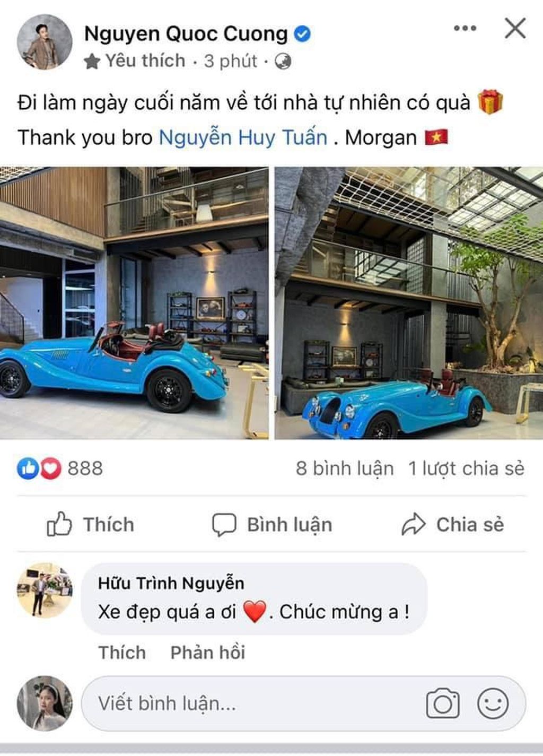Viewport: 543px width, 756px height.
Task: Click the camera icon in comment box
Action: (x=443, y=703)
